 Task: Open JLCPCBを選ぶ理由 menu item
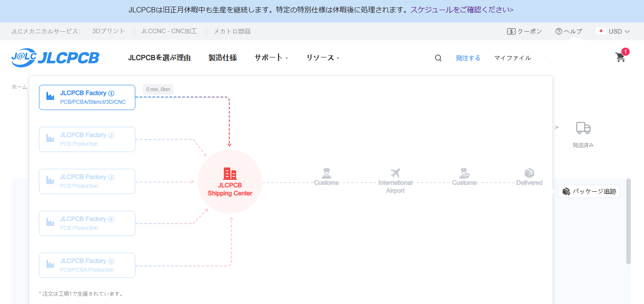pos(159,58)
